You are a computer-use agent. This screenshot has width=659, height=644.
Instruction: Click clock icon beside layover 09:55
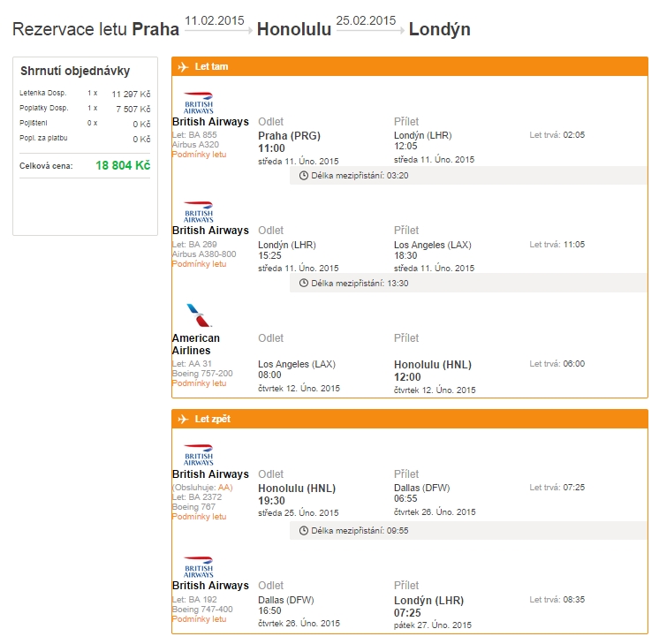[304, 531]
